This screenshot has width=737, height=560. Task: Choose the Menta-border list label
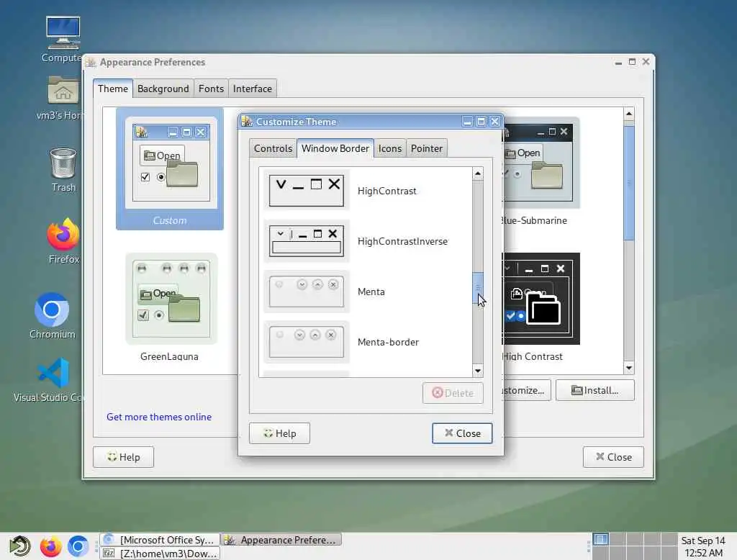(388, 342)
